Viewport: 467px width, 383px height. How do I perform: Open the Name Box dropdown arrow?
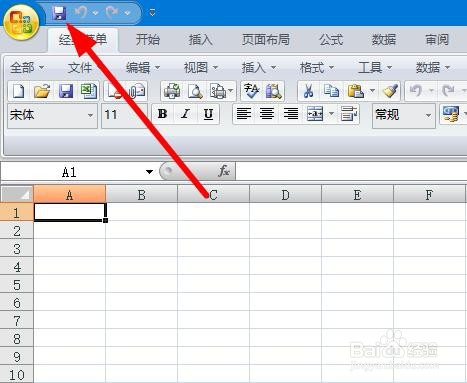point(149,172)
